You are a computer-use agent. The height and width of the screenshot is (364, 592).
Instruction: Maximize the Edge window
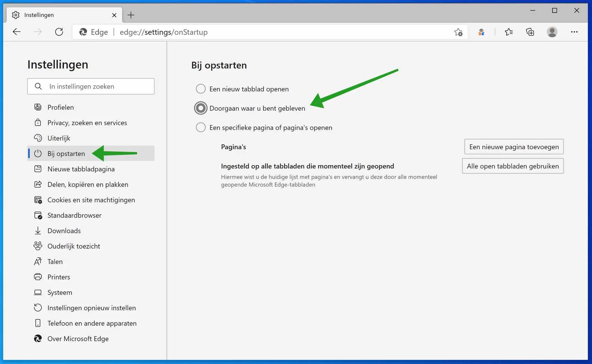point(554,11)
